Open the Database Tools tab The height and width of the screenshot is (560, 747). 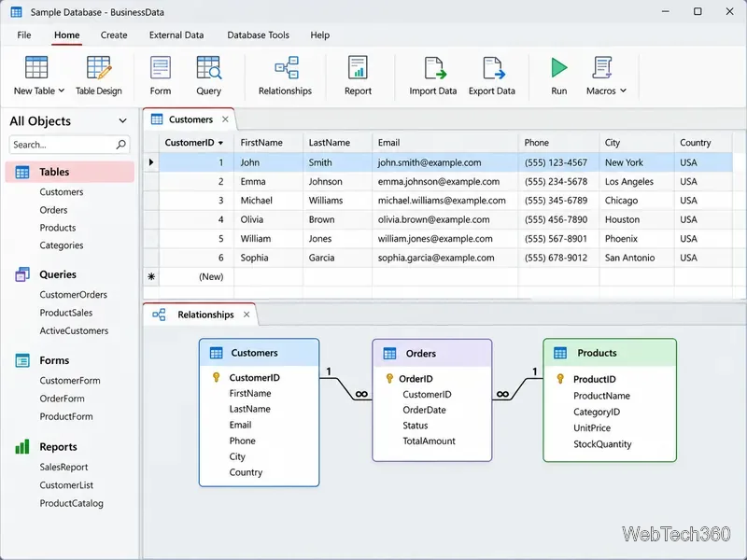tap(259, 35)
